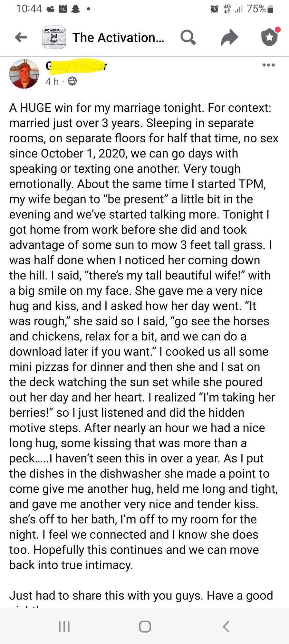
Task: Open the poster's yellow-highlighted name
Action: coord(76,66)
